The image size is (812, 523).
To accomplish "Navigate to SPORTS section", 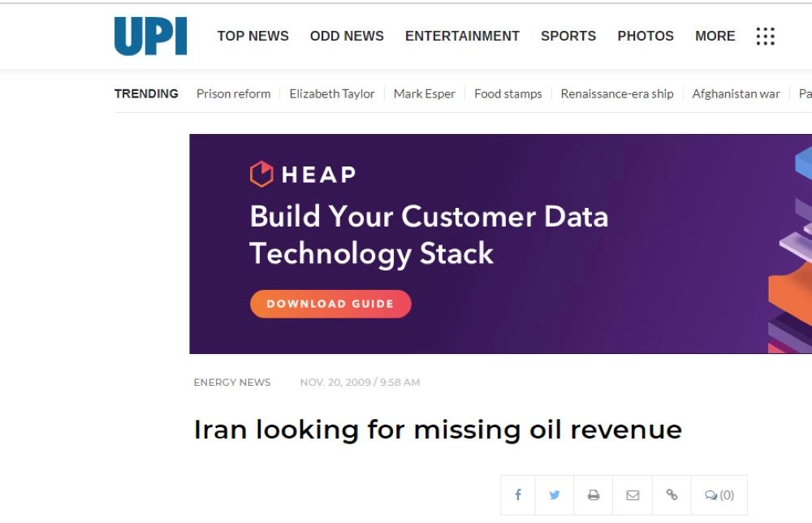I will point(568,37).
